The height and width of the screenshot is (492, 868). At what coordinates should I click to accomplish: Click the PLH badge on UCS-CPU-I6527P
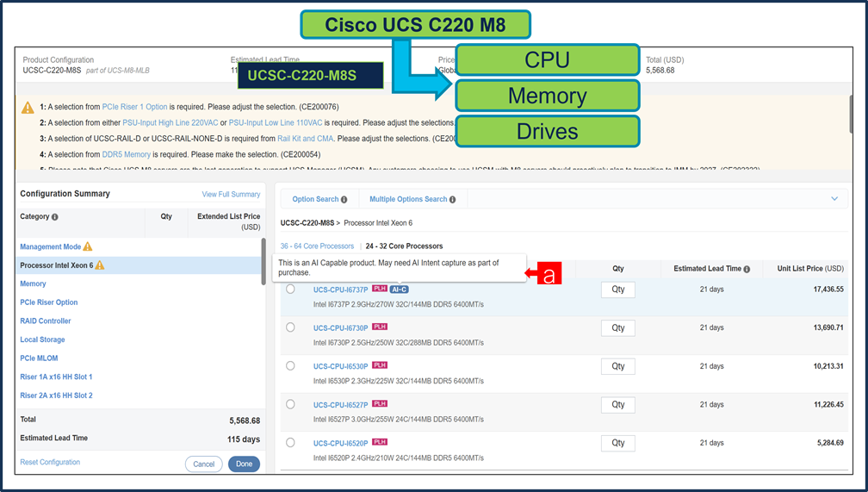pyautogui.click(x=380, y=404)
